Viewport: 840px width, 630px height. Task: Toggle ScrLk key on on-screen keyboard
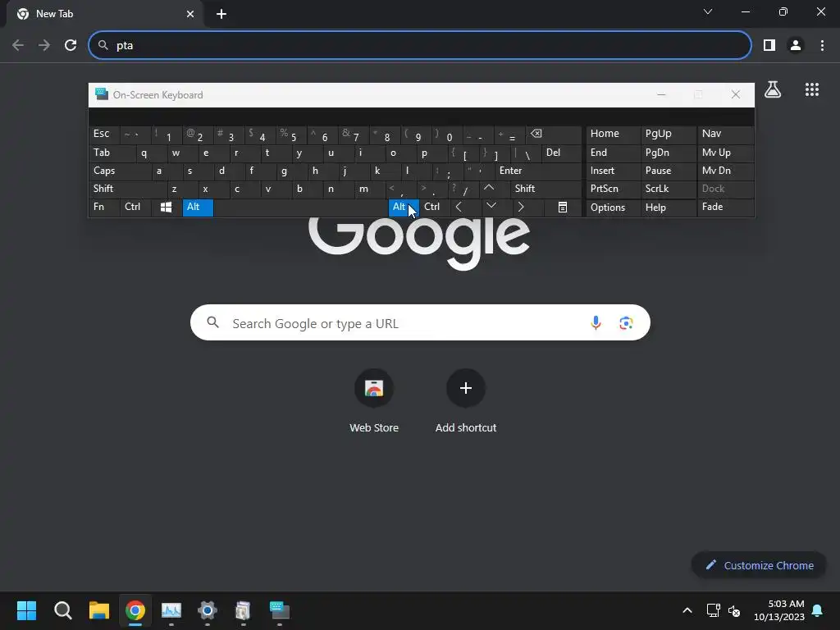[668, 189]
